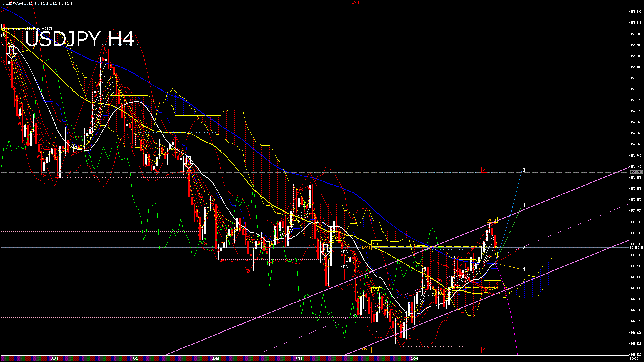Click the LWH level label
This screenshot has height=362, width=644.
(x=365, y=247)
